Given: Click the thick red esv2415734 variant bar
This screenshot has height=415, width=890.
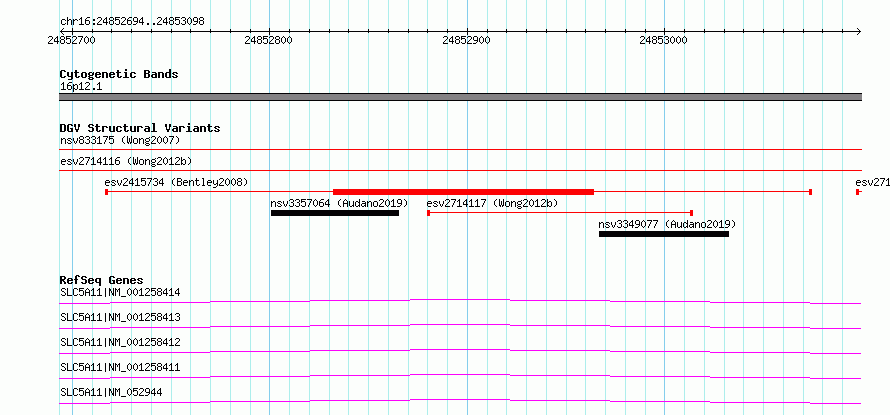Looking at the screenshot, I should tap(463, 192).
